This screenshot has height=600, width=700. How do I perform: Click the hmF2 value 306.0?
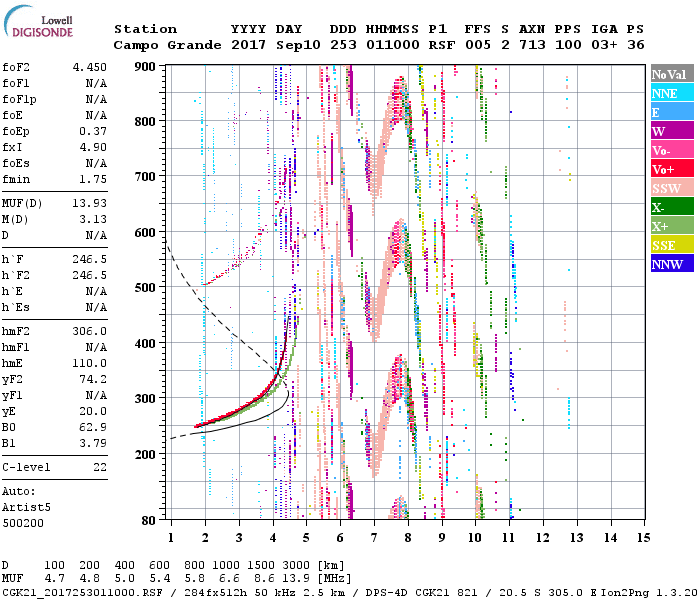click(89, 331)
